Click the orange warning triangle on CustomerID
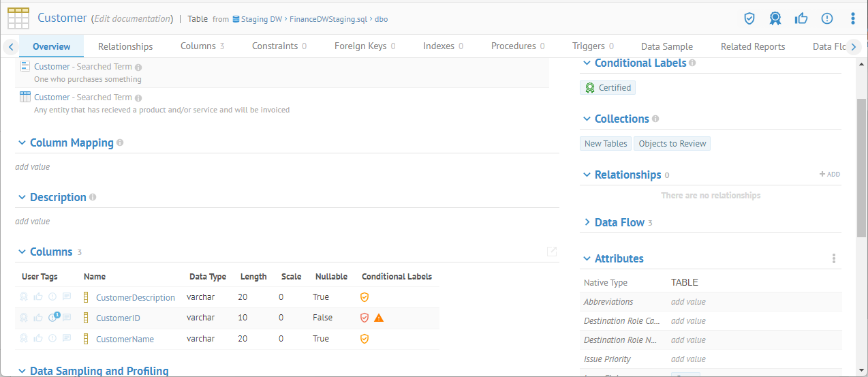The height and width of the screenshot is (377, 868). point(379,318)
